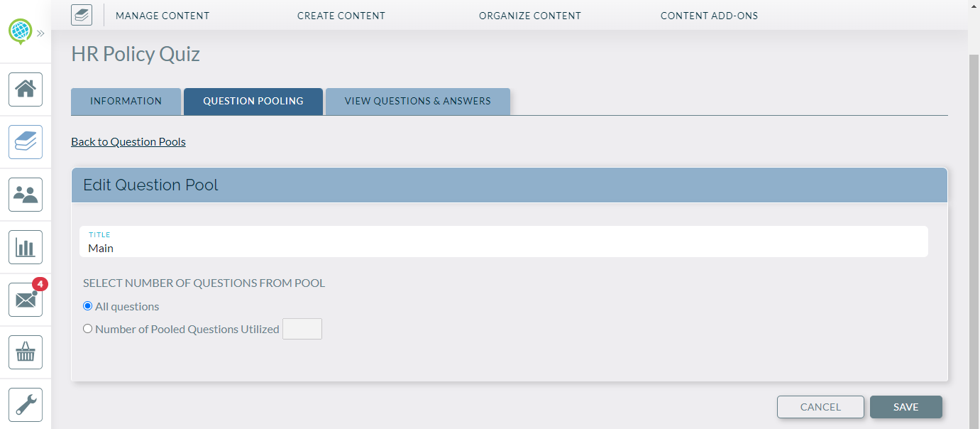Open the CREATE CONTENT menu
Viewport: 980px width, 429px height.
[x=341, y=15]
